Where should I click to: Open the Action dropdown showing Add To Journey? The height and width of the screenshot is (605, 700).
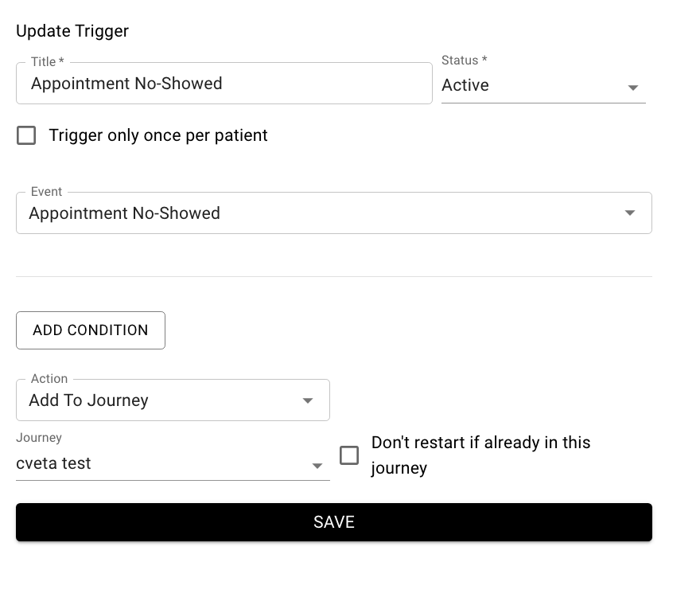point(173,400)
